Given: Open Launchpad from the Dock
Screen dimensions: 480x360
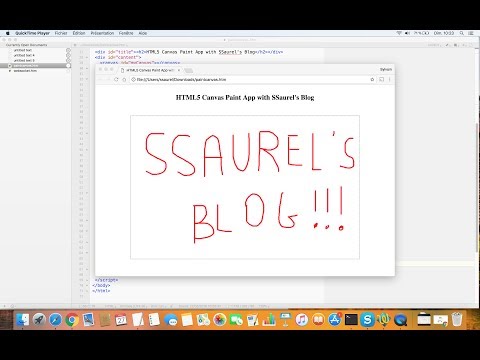Looking at the screenshot, I should [39, 320].
